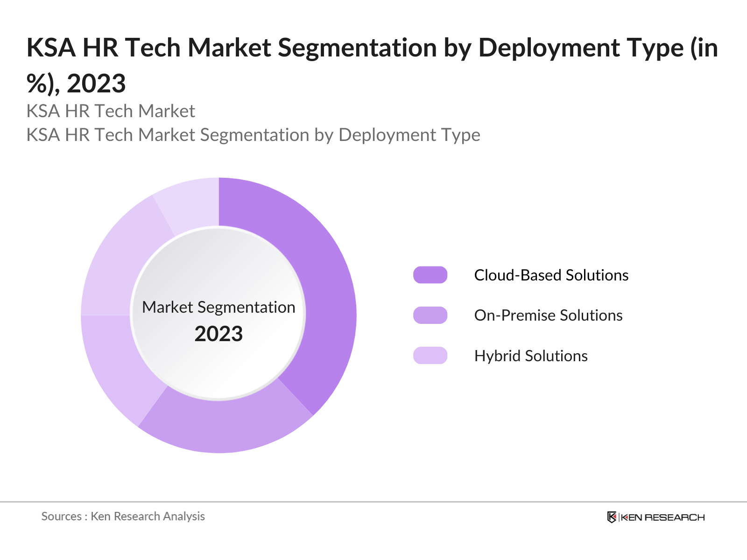Screen dimensions: 747x560
Task: Click the Ken Research 'K' emblem icon
Action: click(612, 518)
